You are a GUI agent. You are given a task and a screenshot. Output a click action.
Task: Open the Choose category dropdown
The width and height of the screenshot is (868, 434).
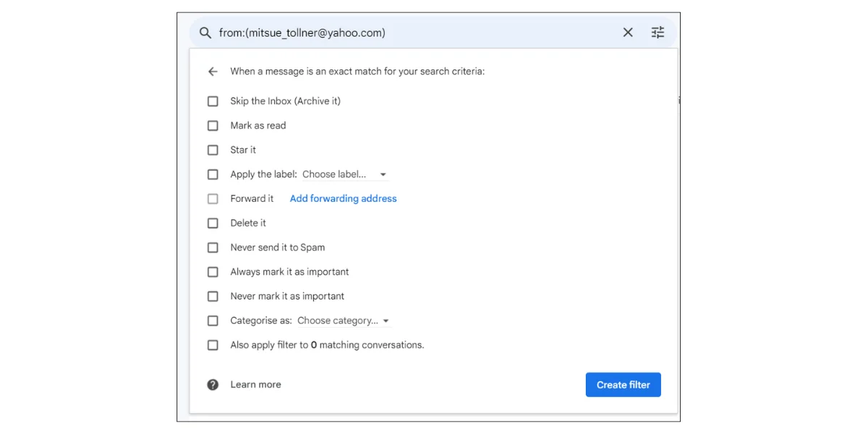[344, 320]
